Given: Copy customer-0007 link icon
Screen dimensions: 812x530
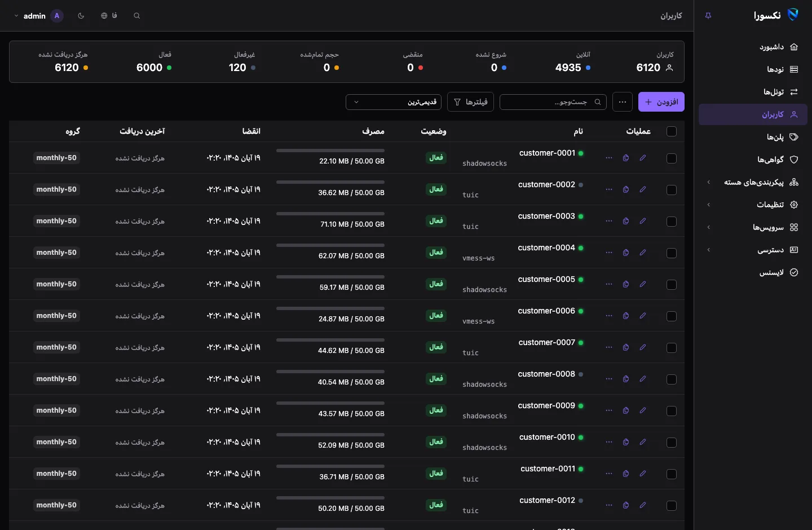Looking at the screenshot, I should point(625,347).
